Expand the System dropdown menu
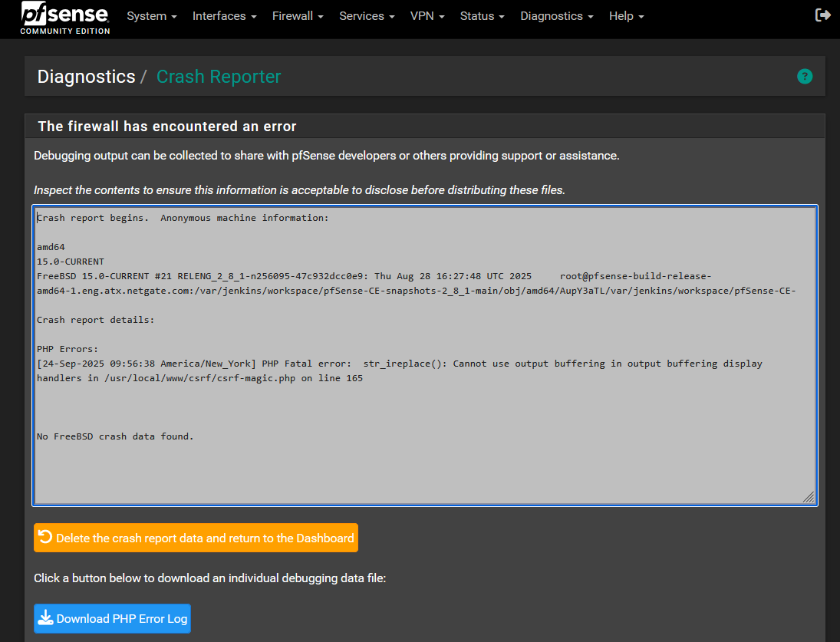Screen dimensions: 840x642 [151, 16]
